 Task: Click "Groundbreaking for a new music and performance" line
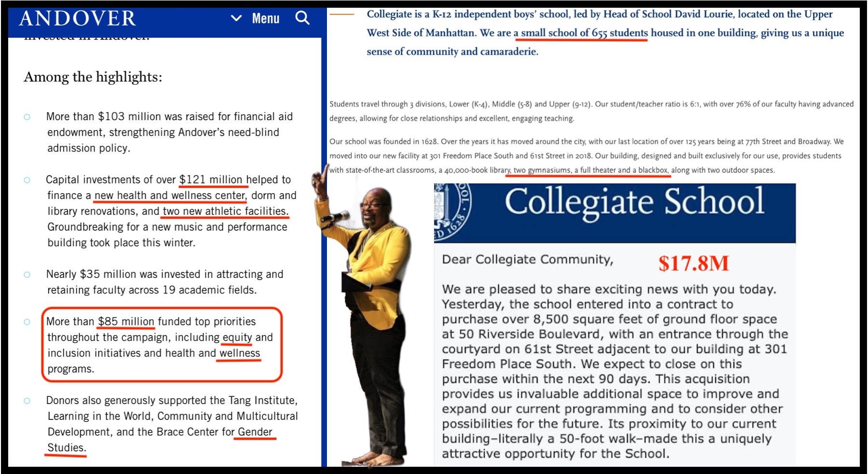167,227
